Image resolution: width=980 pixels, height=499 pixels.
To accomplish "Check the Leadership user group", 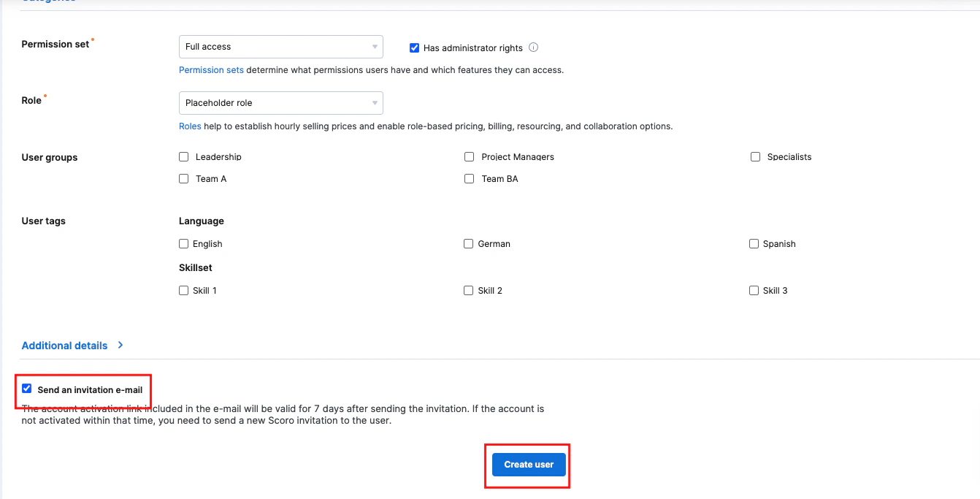I will [183, 156].
